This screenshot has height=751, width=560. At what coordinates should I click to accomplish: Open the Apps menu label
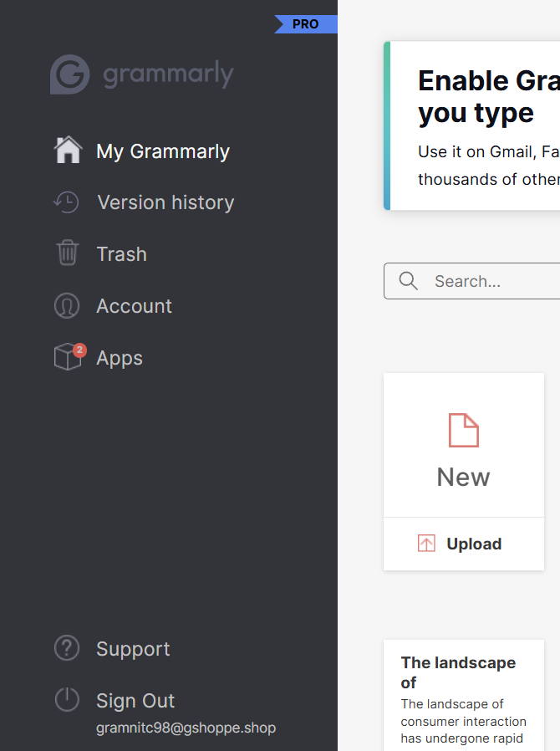120,358
